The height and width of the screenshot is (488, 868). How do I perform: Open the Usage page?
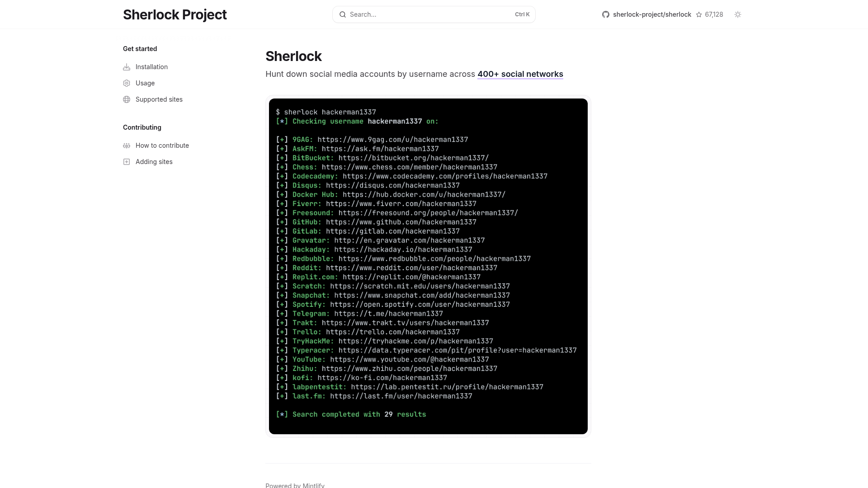145,83
